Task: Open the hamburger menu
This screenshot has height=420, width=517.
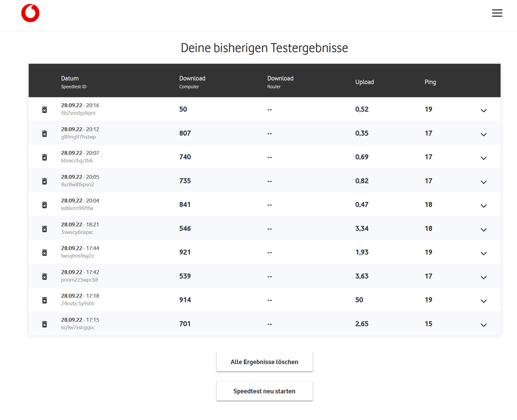Action: click(x=497, y=13)
